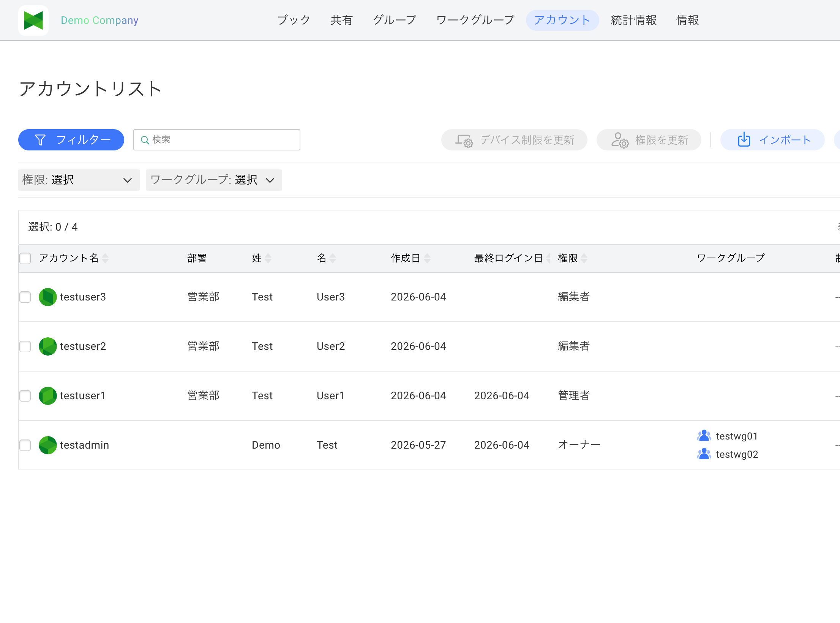Click the 編集者 role of testuser3
Screen dimensions: 840x623
(574, 297)
